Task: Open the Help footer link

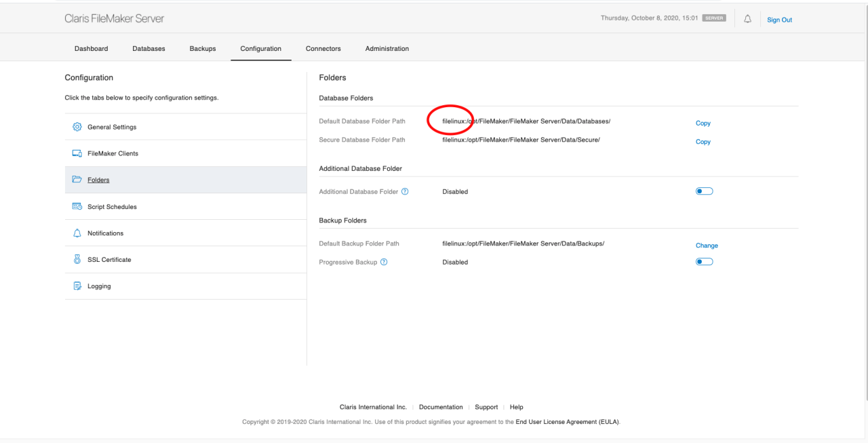Action: [x=517, y=407]
